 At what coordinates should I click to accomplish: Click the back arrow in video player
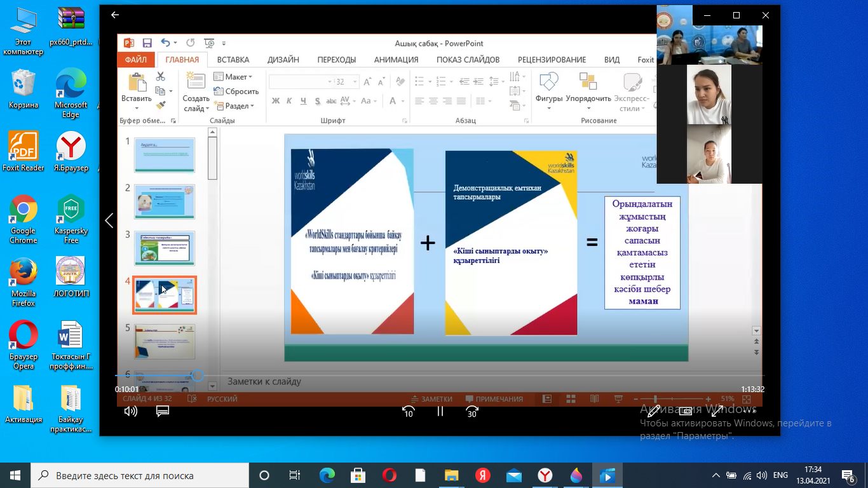pos(115,15)
